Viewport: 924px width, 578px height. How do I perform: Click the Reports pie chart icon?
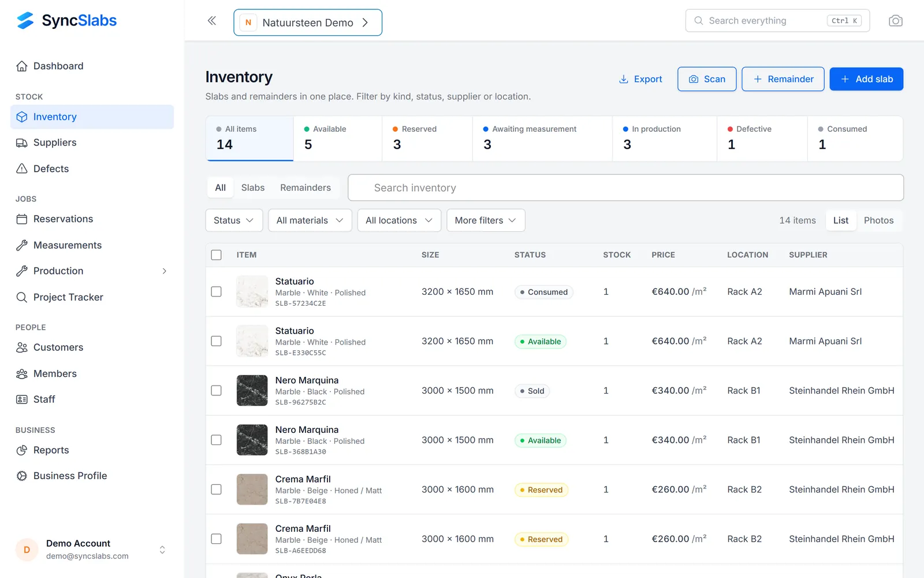coord(22,450)
